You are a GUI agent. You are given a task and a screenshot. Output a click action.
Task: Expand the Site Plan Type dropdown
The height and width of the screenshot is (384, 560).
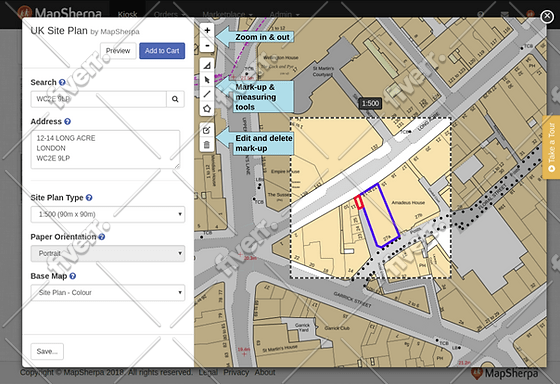tap(108, 214)
